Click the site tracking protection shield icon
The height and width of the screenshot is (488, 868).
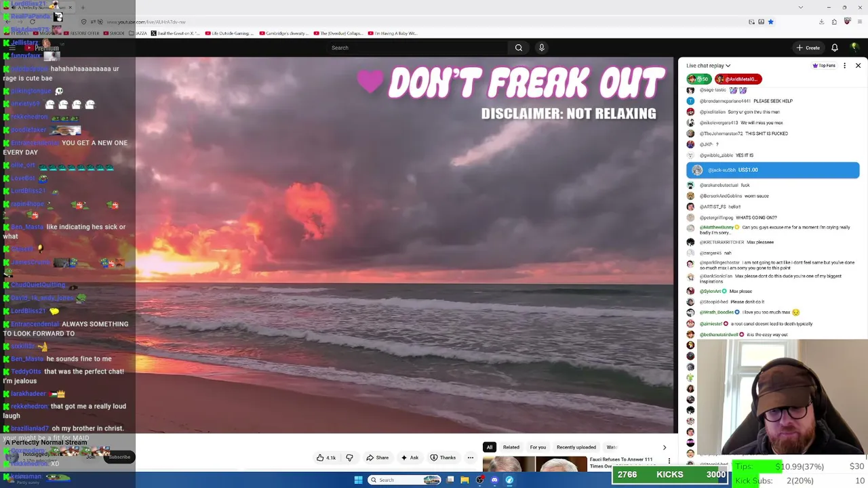83,22
